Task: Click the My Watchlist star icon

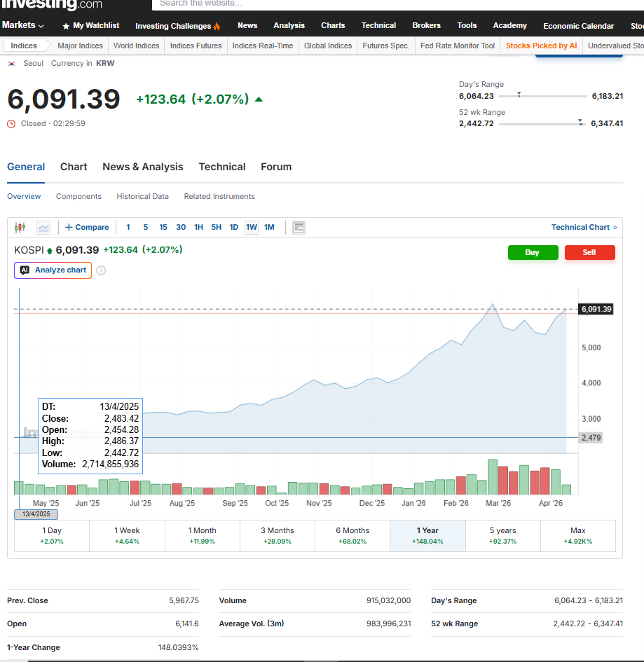Action: (x=66, y=26)
